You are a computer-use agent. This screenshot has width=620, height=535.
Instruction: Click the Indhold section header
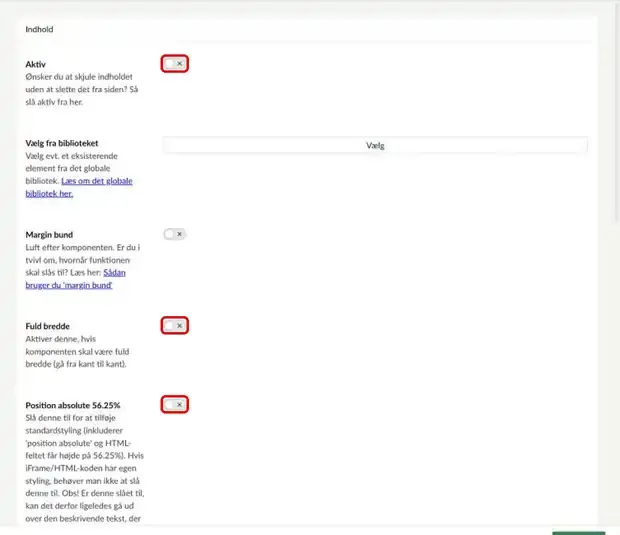pos(39,29)
